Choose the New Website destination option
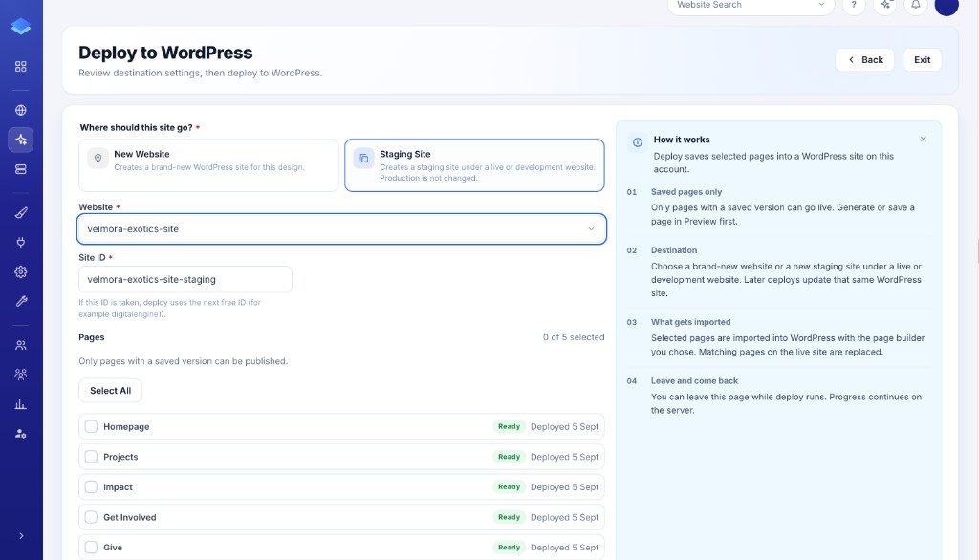The image size is (979, 560). (208, 164)
